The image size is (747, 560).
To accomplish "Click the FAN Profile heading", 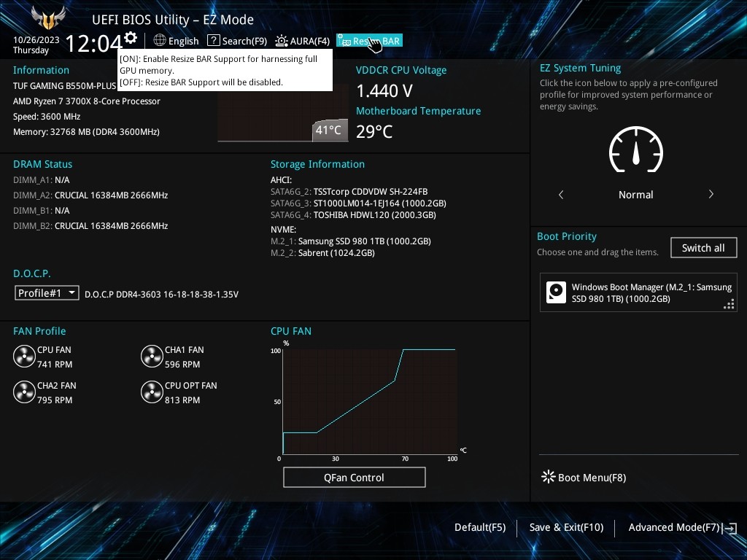I will point(39,331).
